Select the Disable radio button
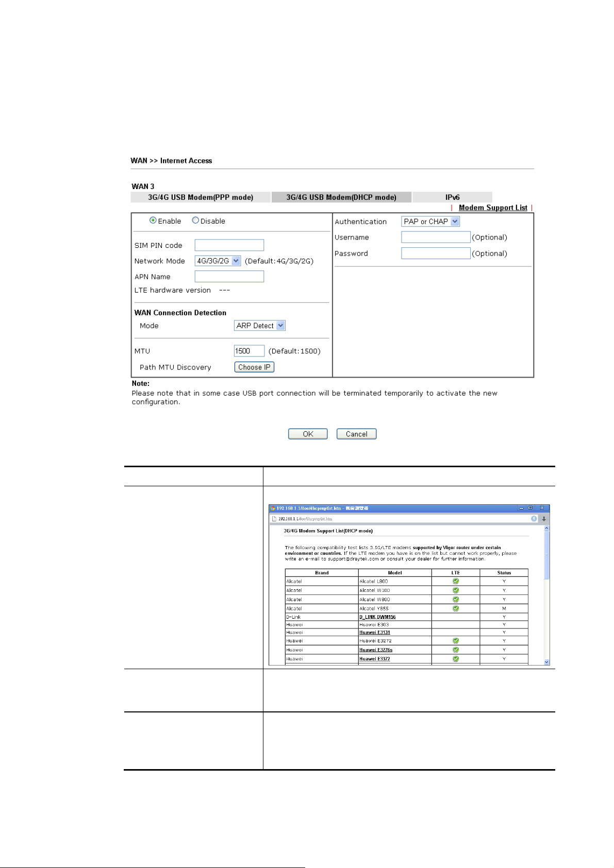Screen dimensions: 614x868 tap(195, 220)
